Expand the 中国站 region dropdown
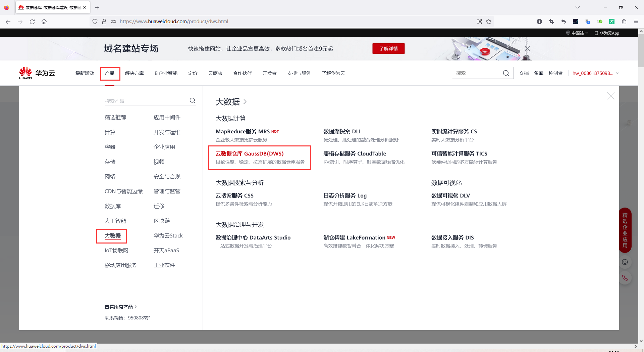Image resolution: width=644 pixels, height=352 pixels. [x=577, y=33]
